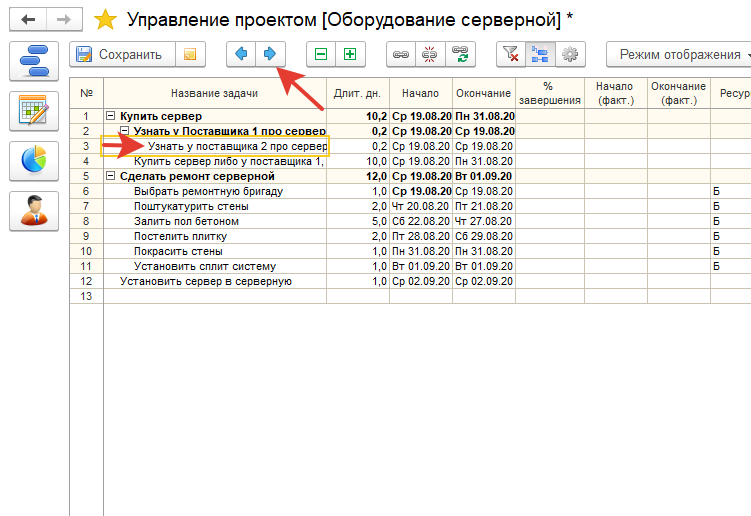The width and height of the screenshot is (751, 516).
Task: Open the Gantt chart view in the sidebar
Action: pyautogui.click(x=34, y=61)
